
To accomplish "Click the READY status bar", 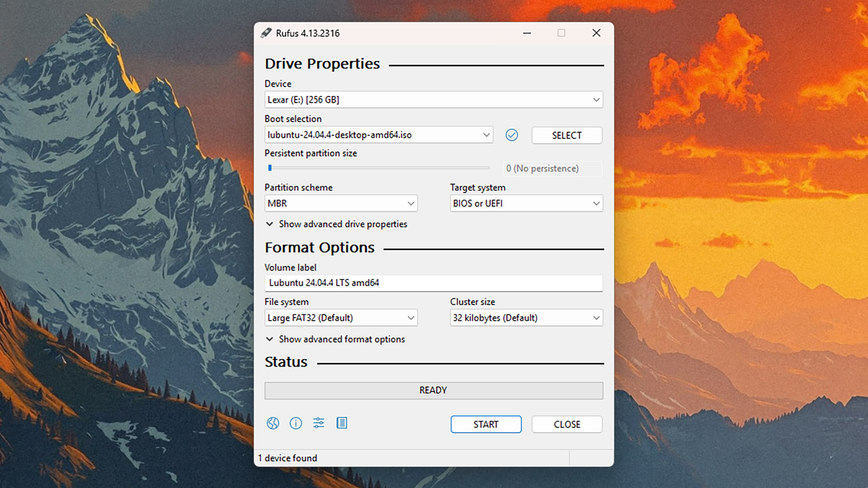I will (433, 390).
